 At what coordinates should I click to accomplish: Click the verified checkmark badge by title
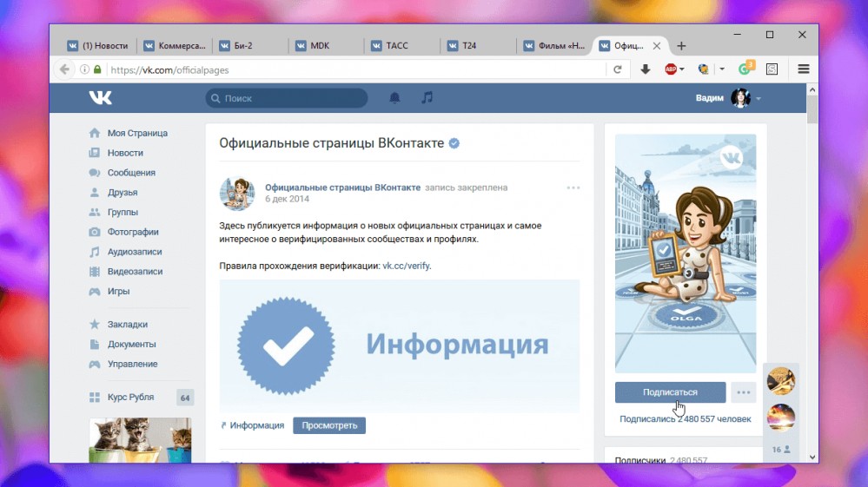pos(454,144)
